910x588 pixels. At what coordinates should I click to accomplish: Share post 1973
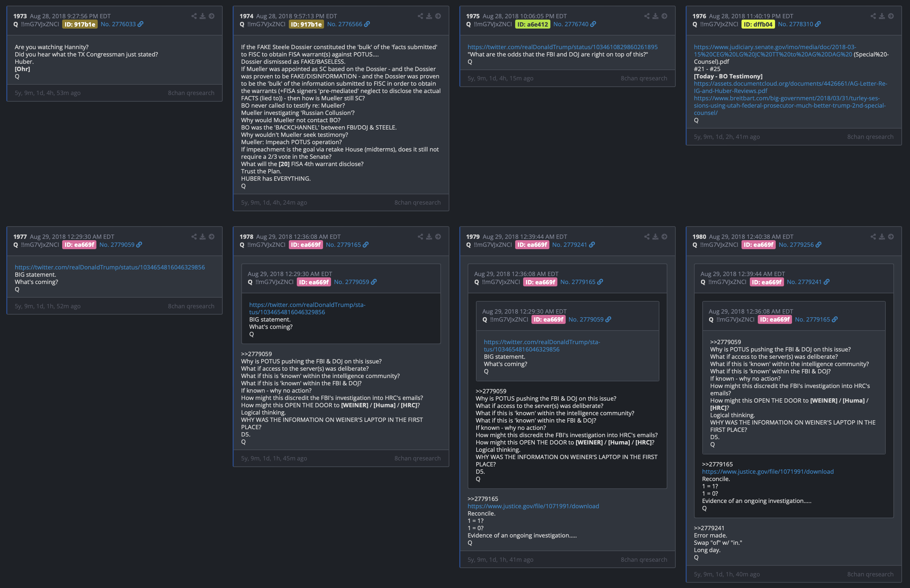click(194, 16)
